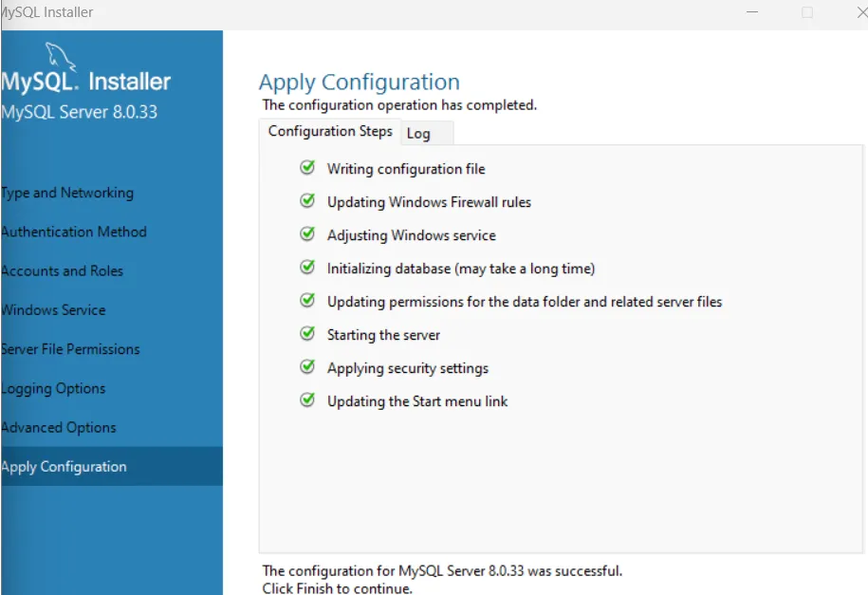Click 'The configuration operation has completed.' text
The image size is (868, 595).
click(x=399, y=105)
